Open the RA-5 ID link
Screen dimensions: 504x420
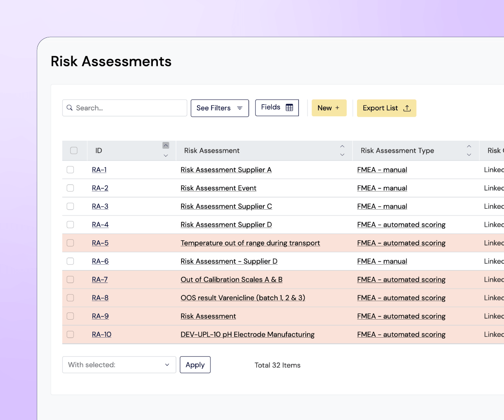(100, 243)
